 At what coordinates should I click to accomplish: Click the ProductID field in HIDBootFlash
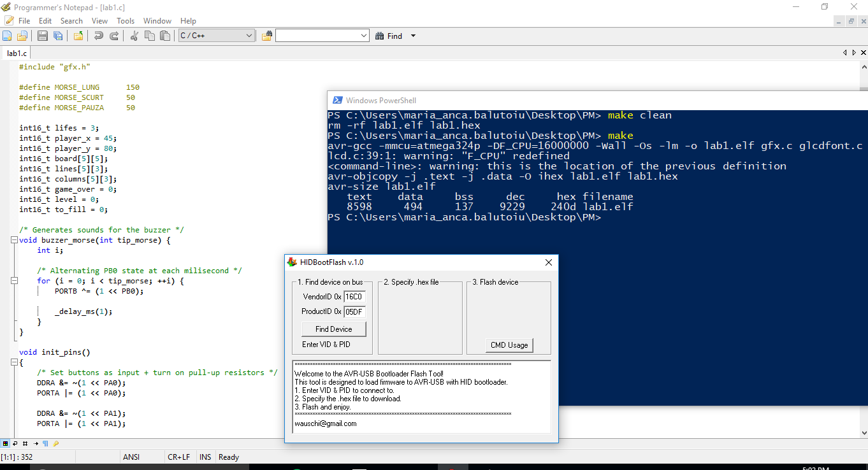354,311
